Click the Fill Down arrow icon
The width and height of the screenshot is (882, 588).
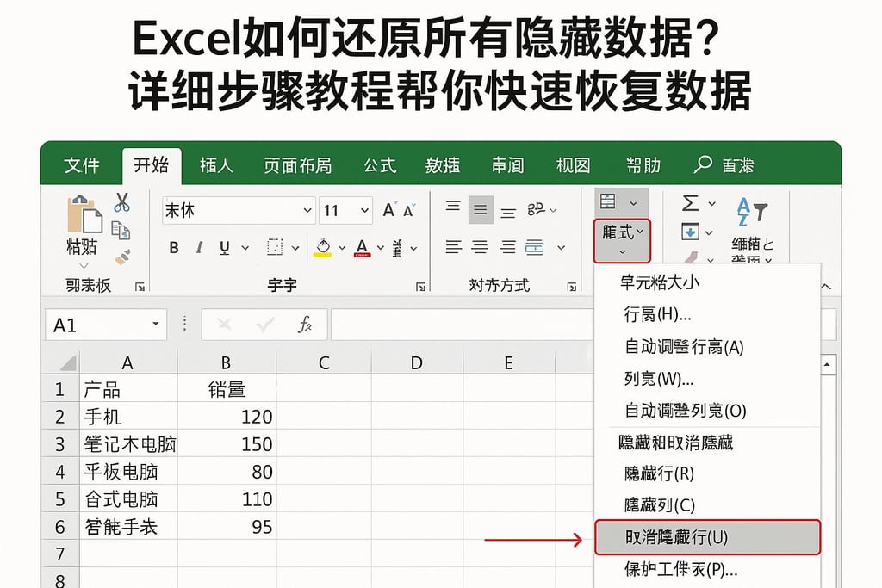pos(691,232)
